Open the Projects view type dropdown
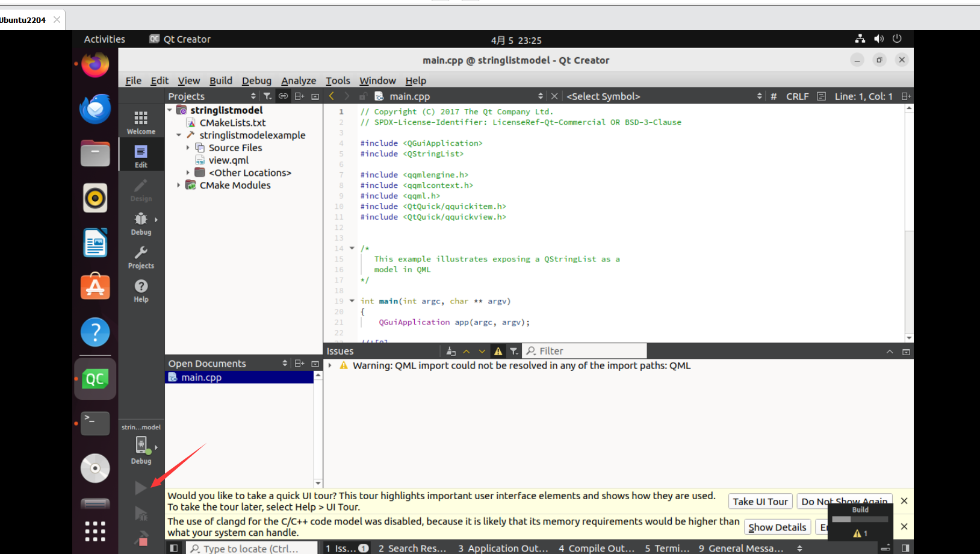 click(x=212, y=96)
